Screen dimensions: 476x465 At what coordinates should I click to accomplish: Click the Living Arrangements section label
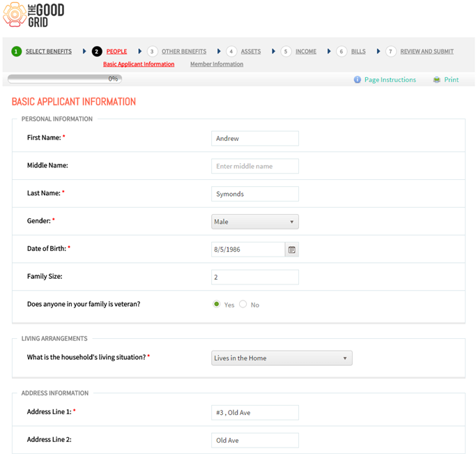[54, 338]
